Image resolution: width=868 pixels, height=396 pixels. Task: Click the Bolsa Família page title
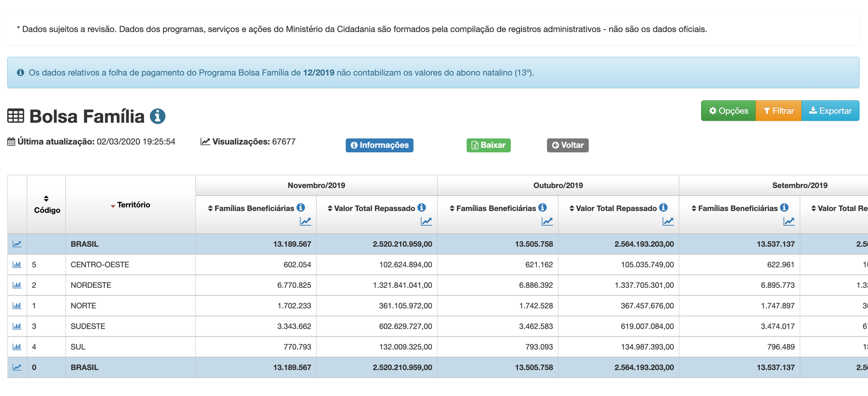[87, 116]
